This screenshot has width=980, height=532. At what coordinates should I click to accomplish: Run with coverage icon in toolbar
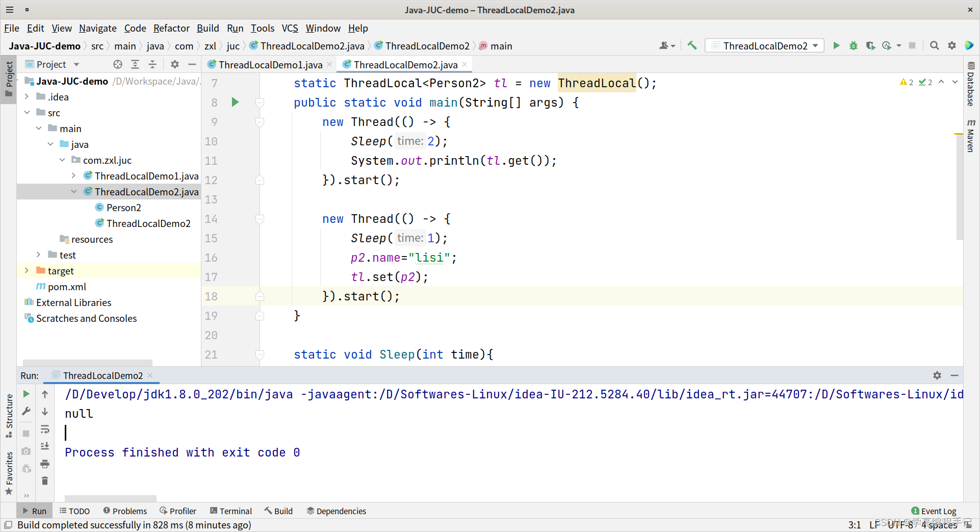871,46
